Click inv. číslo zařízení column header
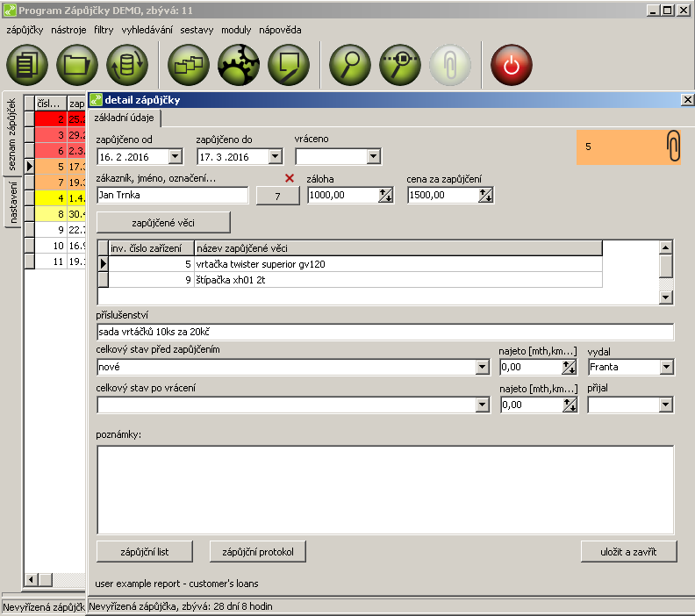 [151, 248]
